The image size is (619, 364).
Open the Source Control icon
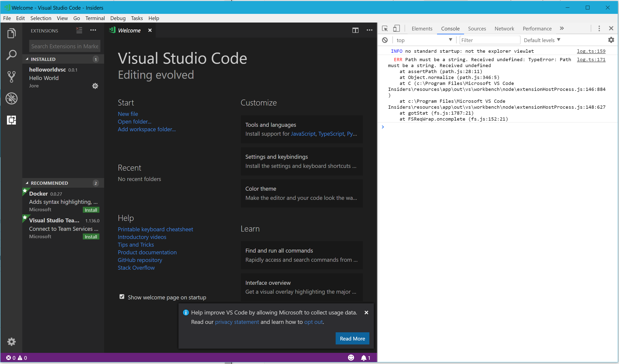coord(11,77)
